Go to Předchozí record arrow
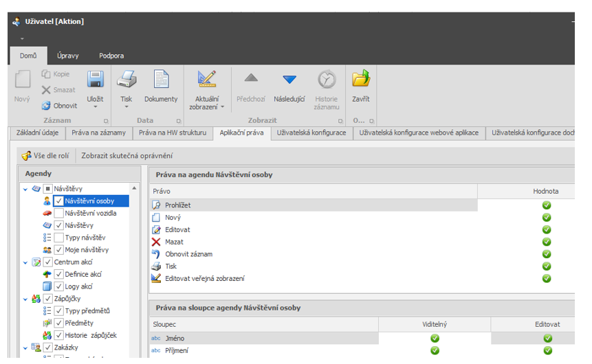Screen dimensions: 592x364 click(251, 78)
